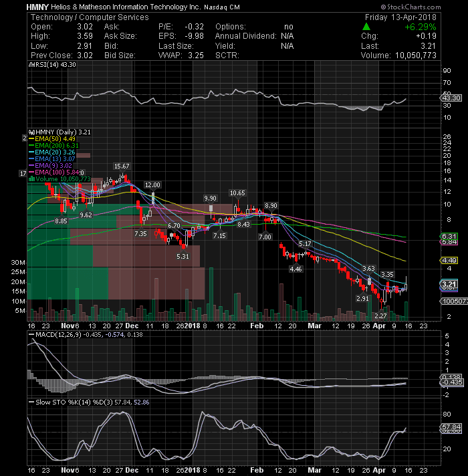This screenshot has width=468, height=476.
Task: Click the Chg value +0.19
Action: [x=426, y=36]
